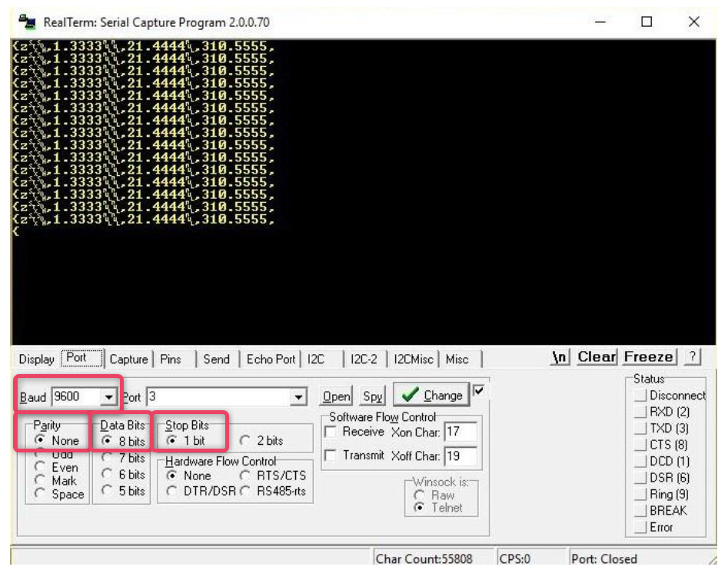Click the BREAK status indicator
Screen dimensions: 728x570
640,511
